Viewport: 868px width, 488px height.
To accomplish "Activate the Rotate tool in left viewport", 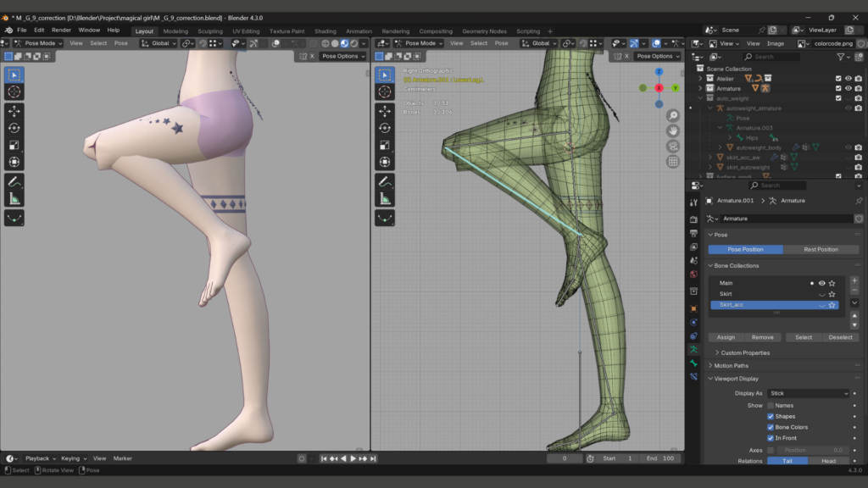I will tap(14, 127).
